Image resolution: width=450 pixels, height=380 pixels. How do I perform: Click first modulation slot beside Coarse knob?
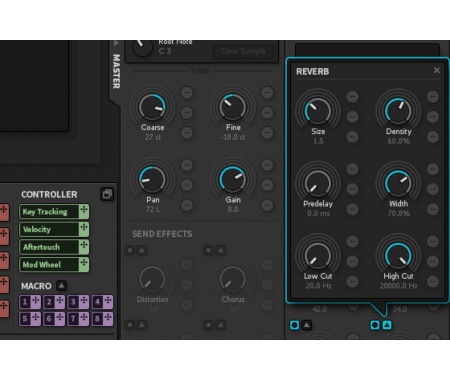click(x=187, y=93)
